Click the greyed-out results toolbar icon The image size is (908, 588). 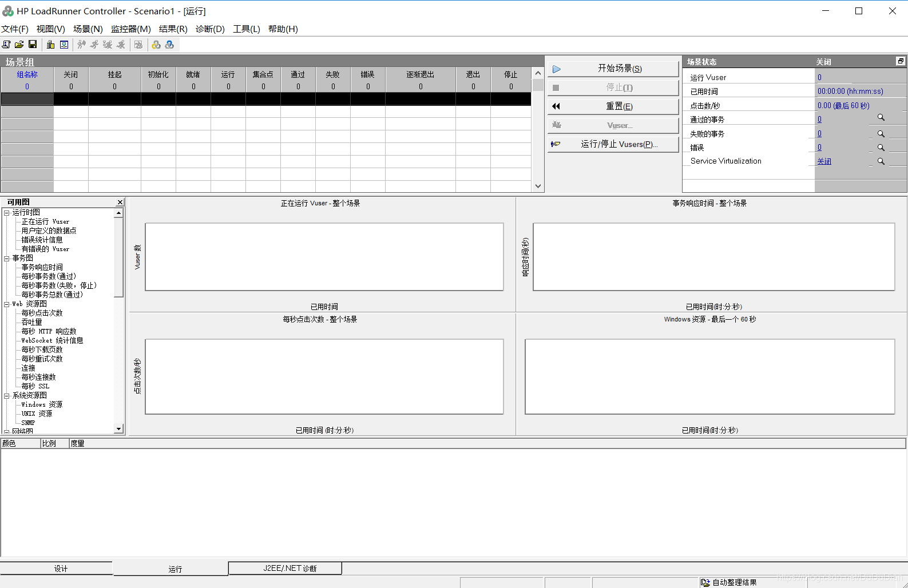point(138,45)
